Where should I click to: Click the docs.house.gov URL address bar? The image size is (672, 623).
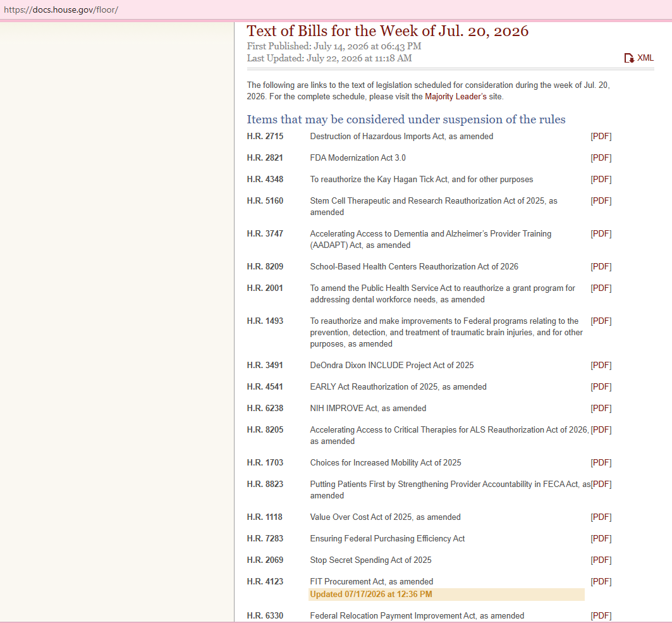(336, 9)
